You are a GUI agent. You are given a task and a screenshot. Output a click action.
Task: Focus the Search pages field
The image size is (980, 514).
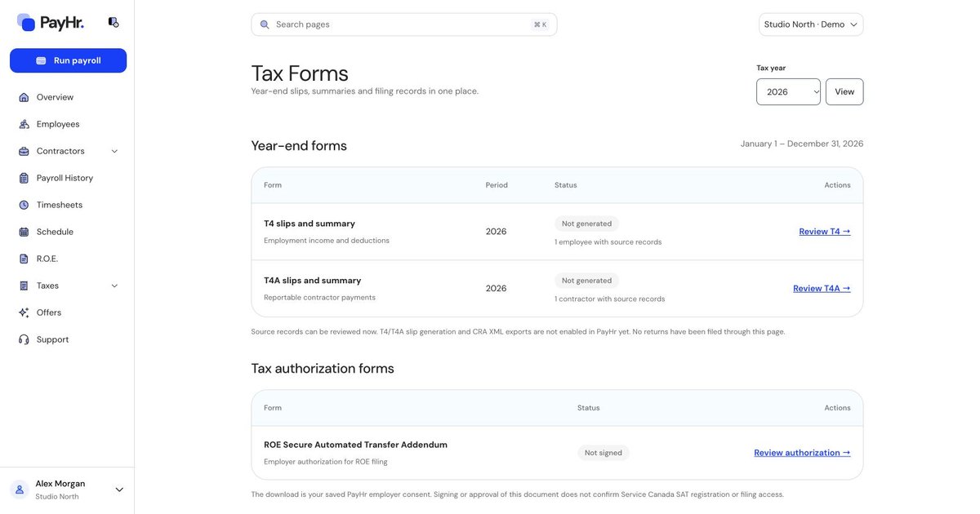pos(403,24)
